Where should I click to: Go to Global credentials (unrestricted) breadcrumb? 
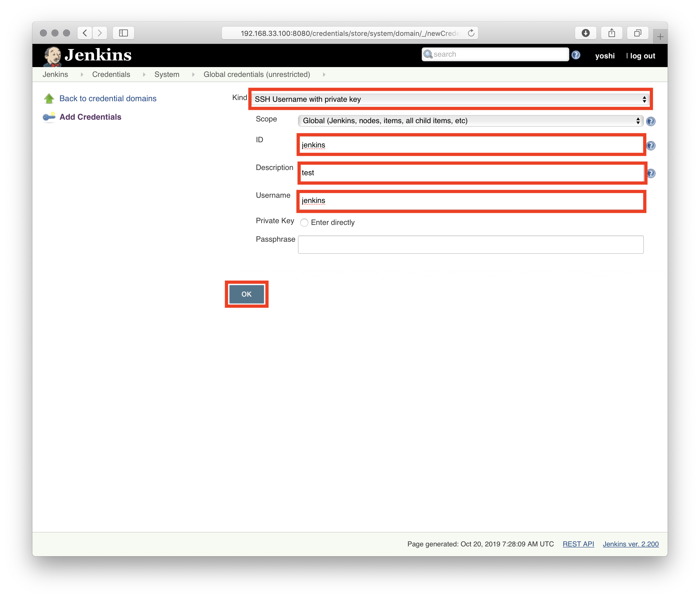(x=257, y=74)
